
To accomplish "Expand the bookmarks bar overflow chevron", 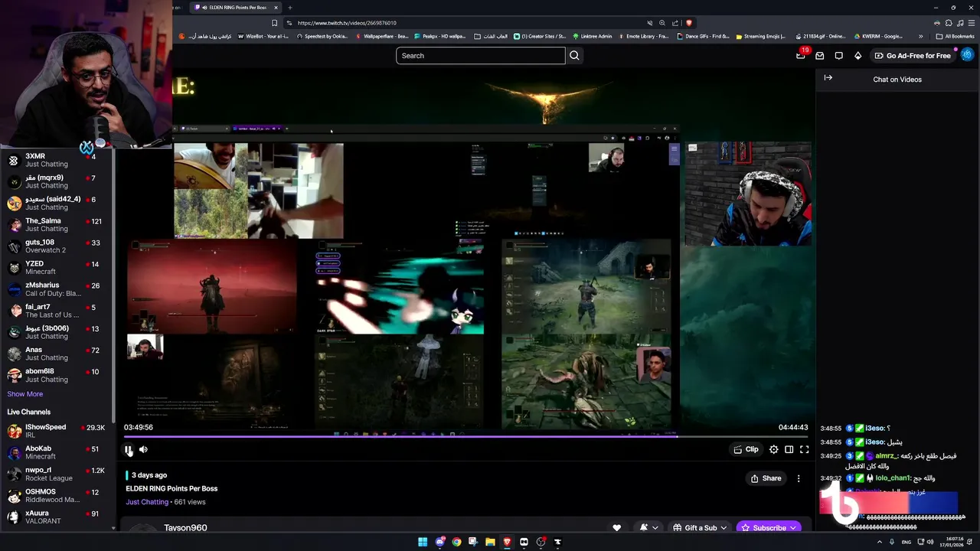I will coord(920,36).
